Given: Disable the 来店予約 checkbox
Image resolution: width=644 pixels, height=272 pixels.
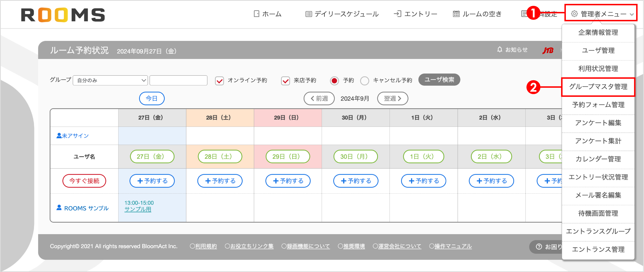Looking at the screenshot, I should pyautogui.click(x=286, y=80).
